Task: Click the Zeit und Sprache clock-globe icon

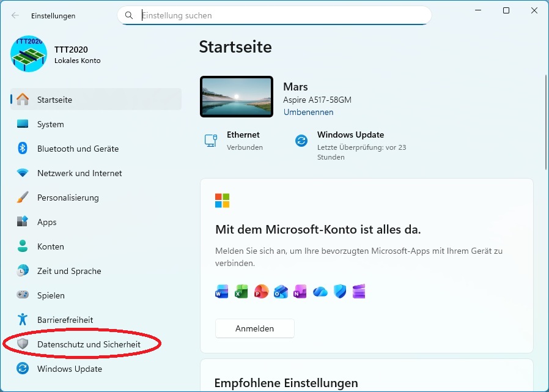Action: [23, 270]
